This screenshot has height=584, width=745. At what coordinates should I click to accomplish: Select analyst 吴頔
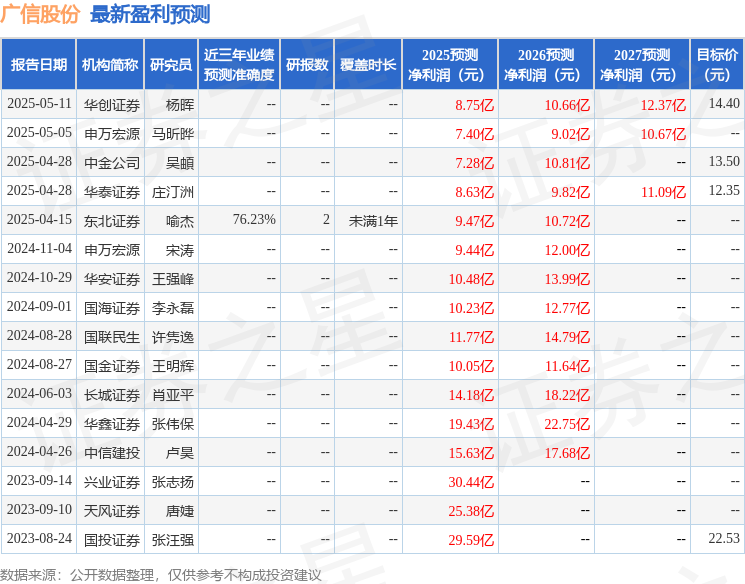coord(180,163)
